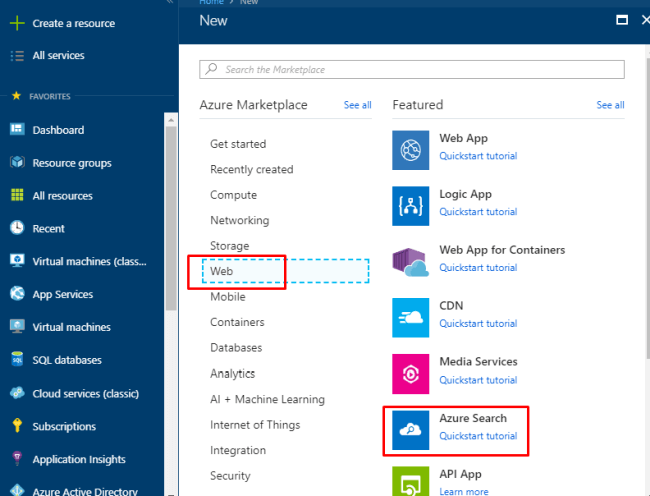
Task: Open Azure Search Quickstart tutorial link
Action: coord(478,436)
